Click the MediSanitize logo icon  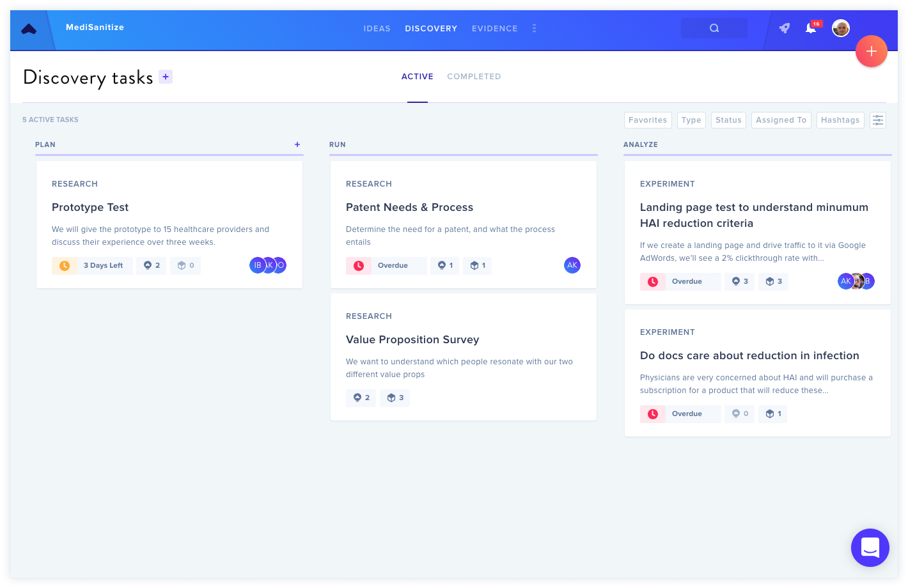[x=29, y=29]
